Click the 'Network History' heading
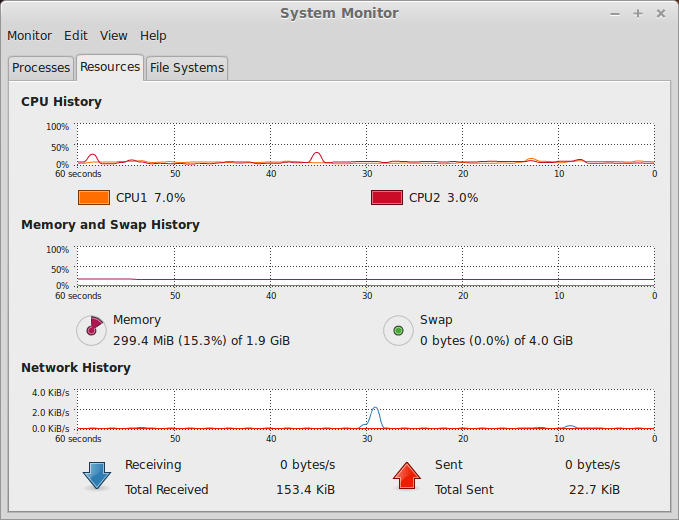 (x=76, y=368)
